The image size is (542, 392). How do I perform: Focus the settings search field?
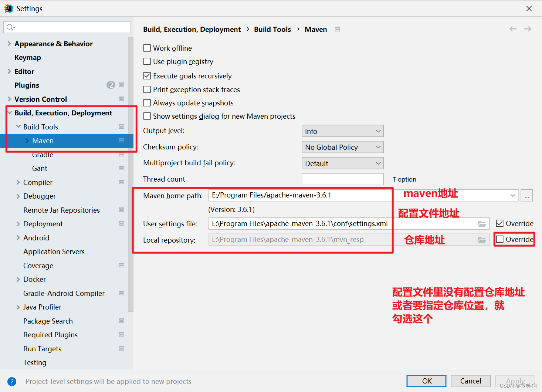(x=67, y=27)
